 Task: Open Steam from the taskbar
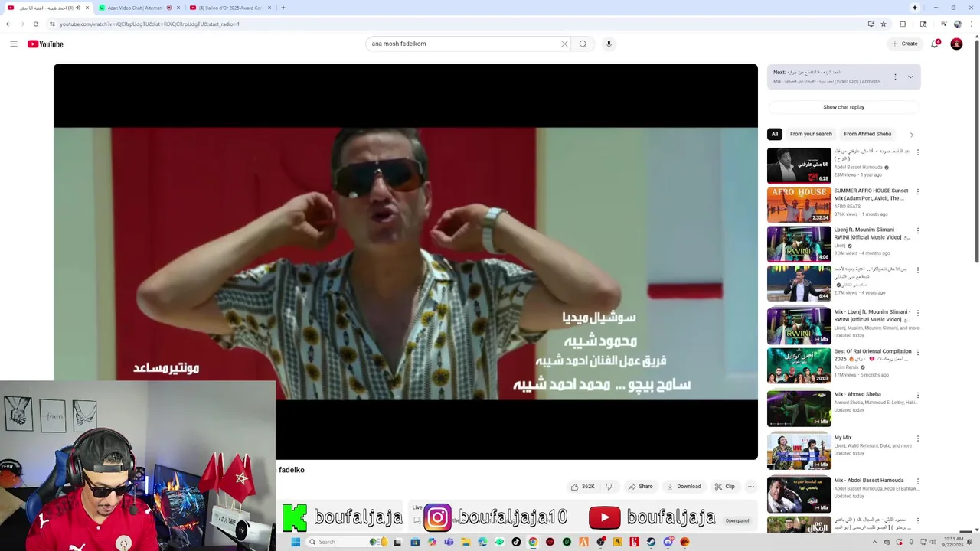651,542
